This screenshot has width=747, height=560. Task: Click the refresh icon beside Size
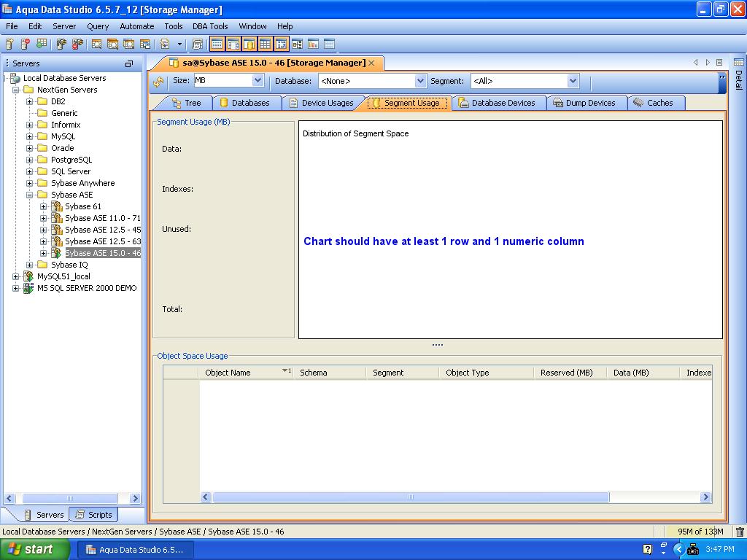(x=158, y=82)
